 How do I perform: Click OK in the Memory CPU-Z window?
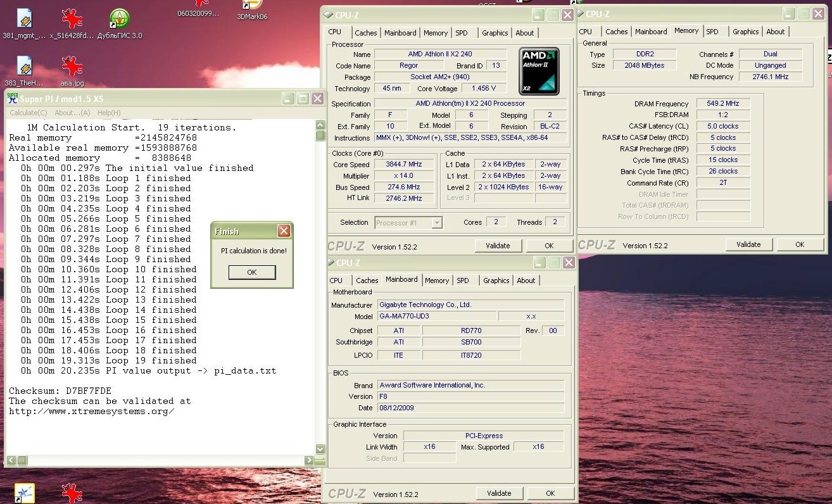tap(800, 244)
